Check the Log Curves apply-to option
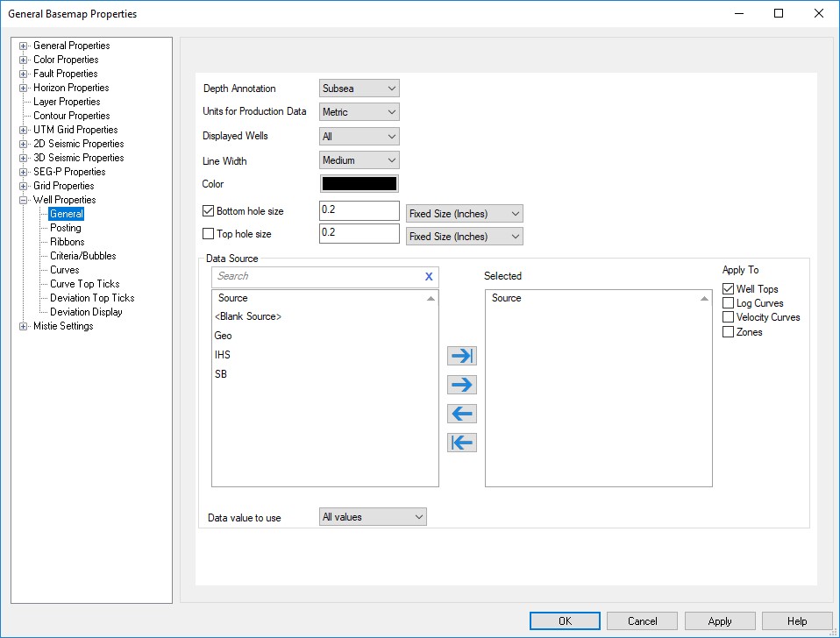This screenshot has height=638, width=840. point(728,303)
